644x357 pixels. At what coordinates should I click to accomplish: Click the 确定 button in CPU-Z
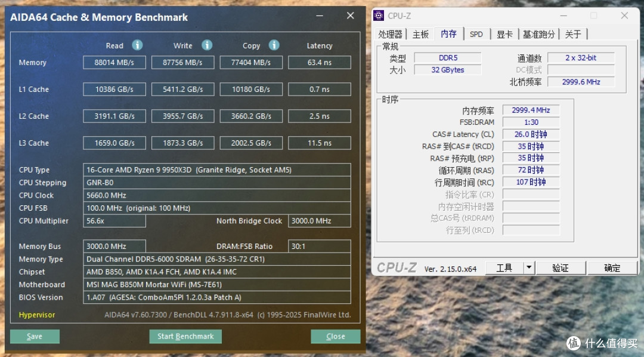(612, 267)
